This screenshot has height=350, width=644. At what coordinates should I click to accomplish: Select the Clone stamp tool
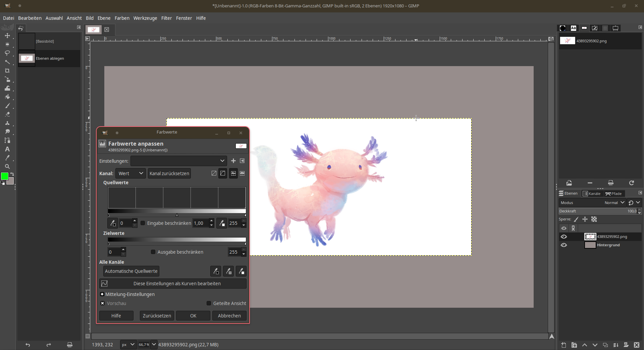(7, 123)
